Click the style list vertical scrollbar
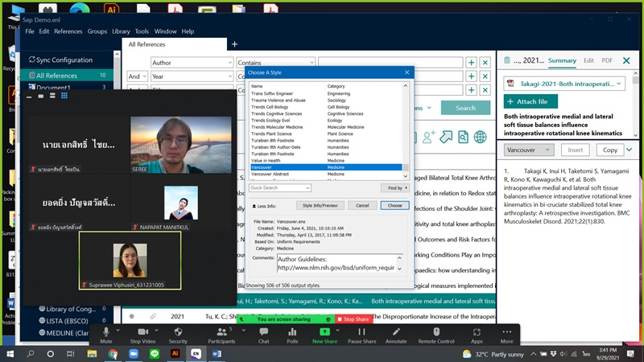 pos(406,129)
